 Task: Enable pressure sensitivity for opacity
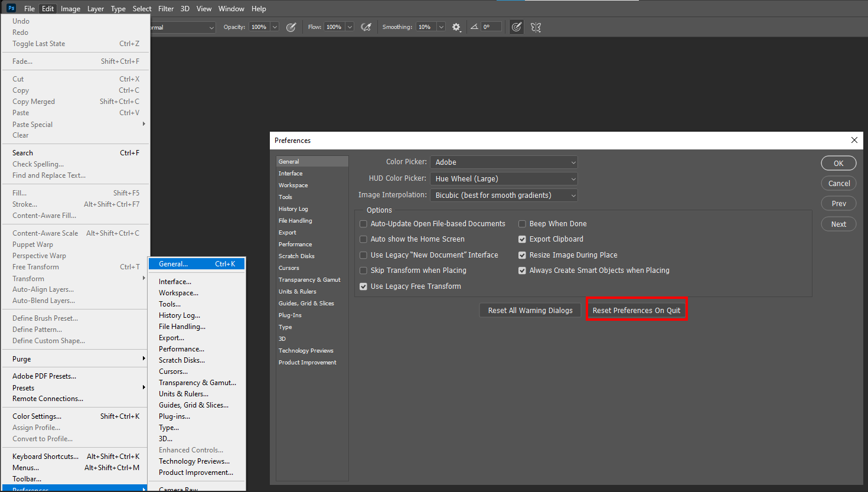(292, 27)
